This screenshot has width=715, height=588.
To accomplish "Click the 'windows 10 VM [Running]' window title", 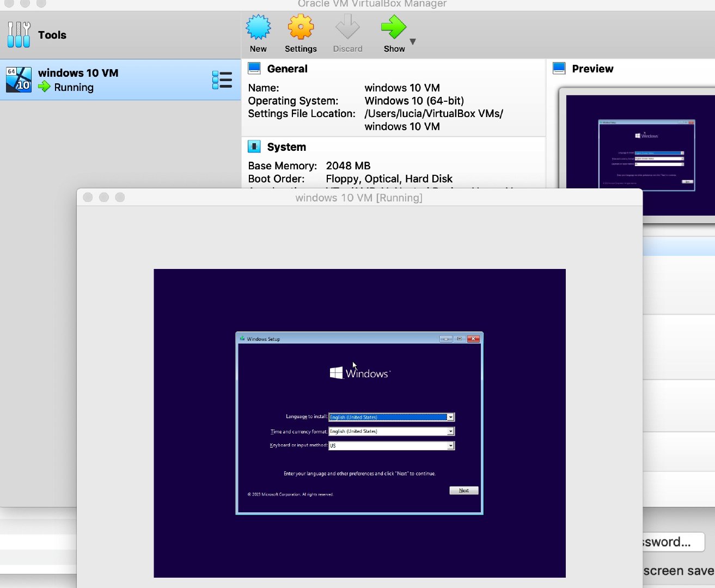I will coord(359,198).
